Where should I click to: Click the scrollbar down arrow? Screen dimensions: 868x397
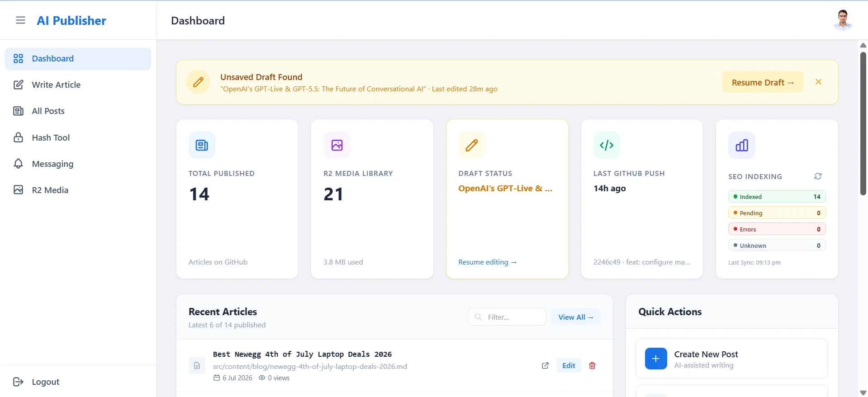[x=863, y=392]
